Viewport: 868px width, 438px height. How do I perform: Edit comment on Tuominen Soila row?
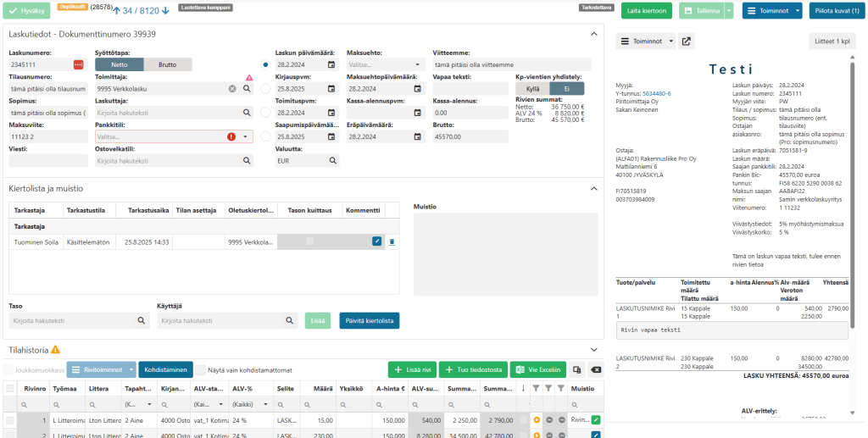[377, 241]
